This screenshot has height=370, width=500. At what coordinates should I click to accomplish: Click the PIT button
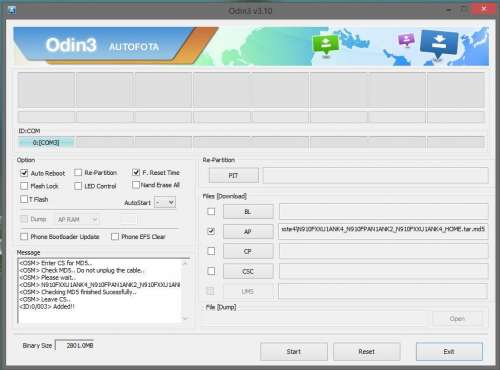233,175
